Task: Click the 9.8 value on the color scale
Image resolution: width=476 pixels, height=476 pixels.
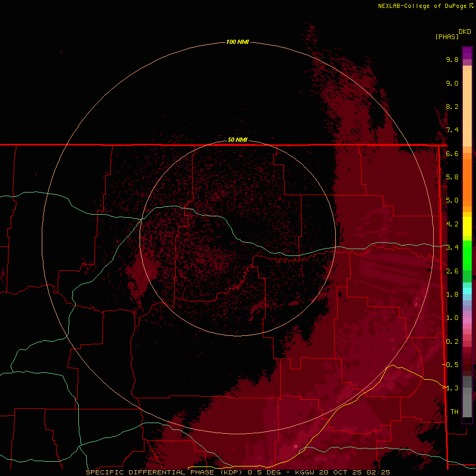Action: point(452,59)
